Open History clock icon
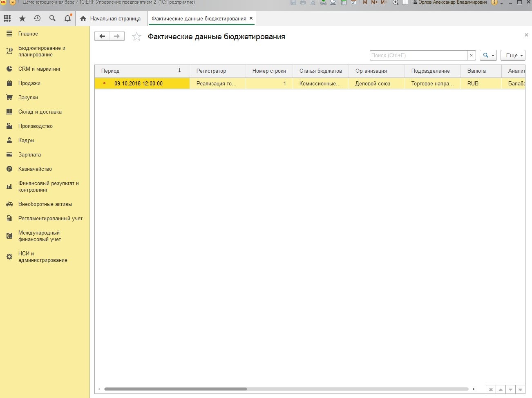The image size is (532, 398). (37, 18)
